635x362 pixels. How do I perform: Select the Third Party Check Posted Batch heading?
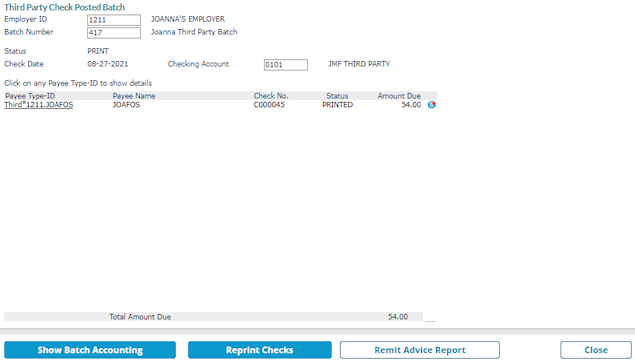point(64,7)
